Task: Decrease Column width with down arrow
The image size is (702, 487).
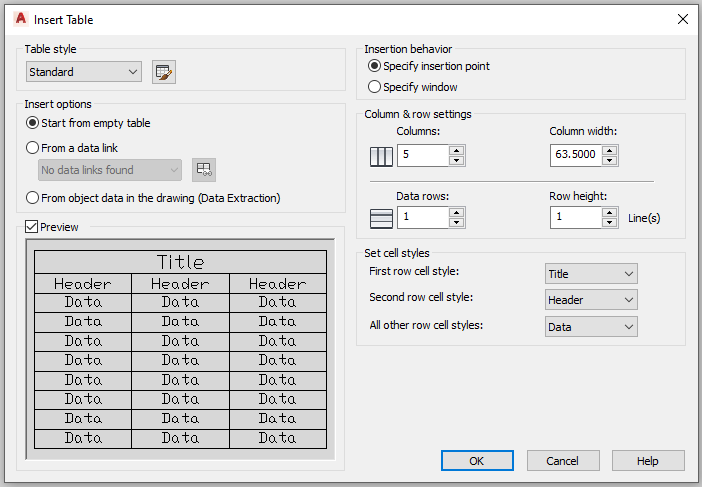Action: click(610, 161)
